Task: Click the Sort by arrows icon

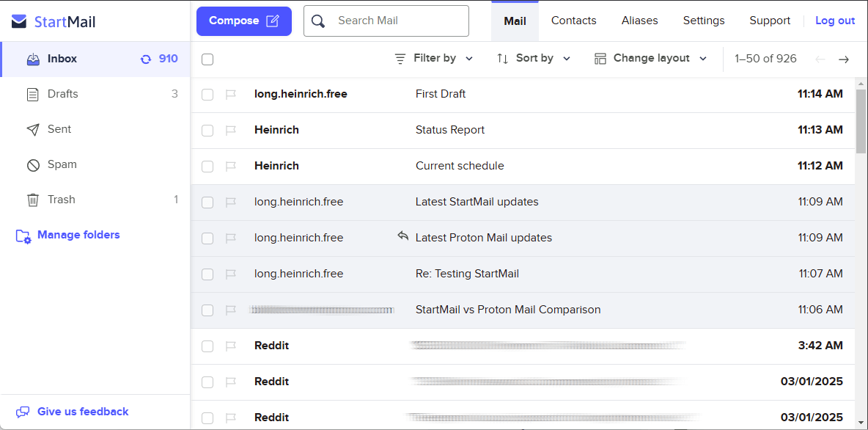Action: (x=503, y=59)
